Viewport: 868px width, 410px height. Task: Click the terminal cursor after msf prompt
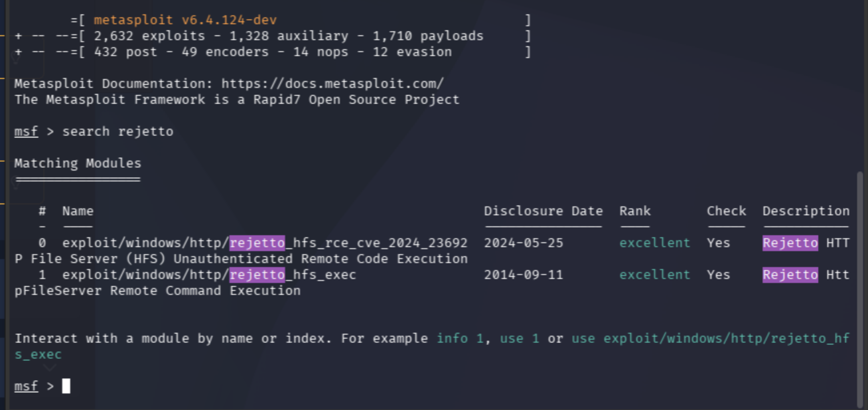(x=66, y=386)
